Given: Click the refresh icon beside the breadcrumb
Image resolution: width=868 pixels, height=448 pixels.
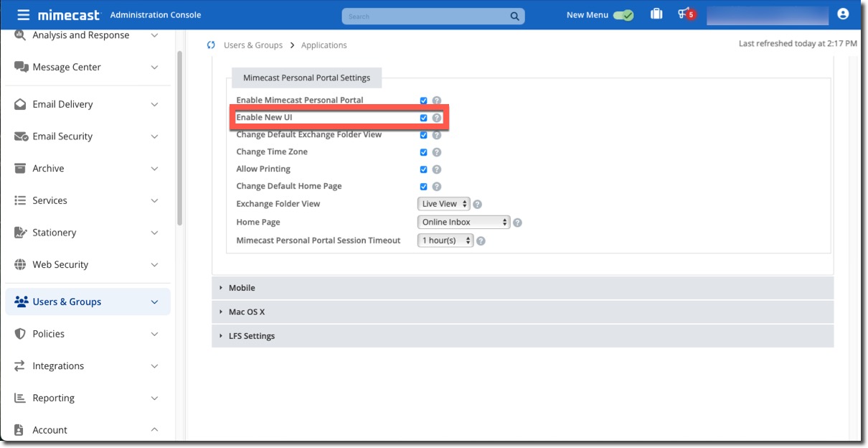Looking at the screenshot, I should [x=210, y=45].
